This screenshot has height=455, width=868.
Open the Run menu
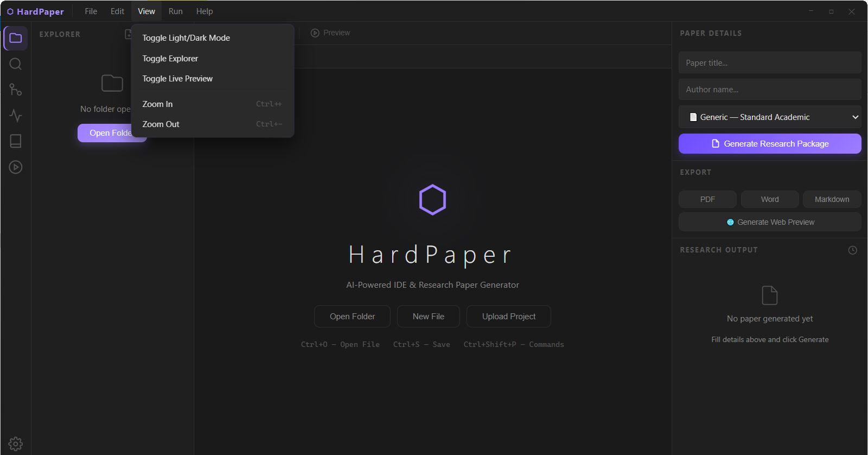tap(175, 11)
